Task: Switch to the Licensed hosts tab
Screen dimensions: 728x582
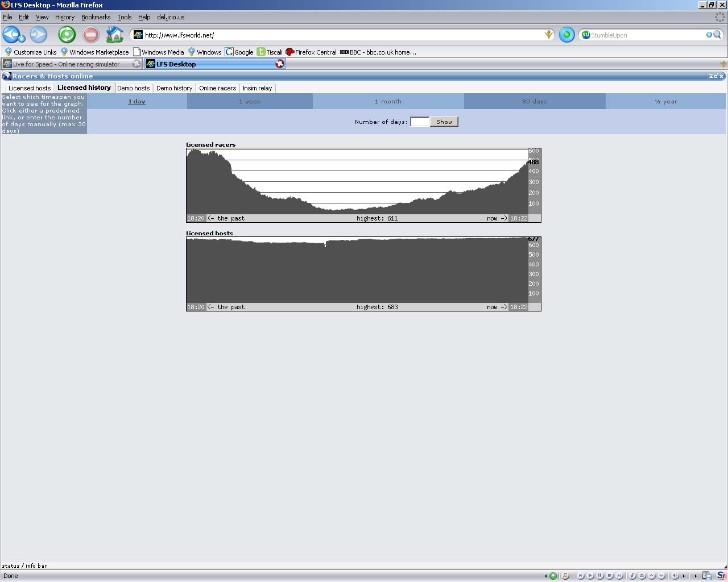Action: pos(30,88)
